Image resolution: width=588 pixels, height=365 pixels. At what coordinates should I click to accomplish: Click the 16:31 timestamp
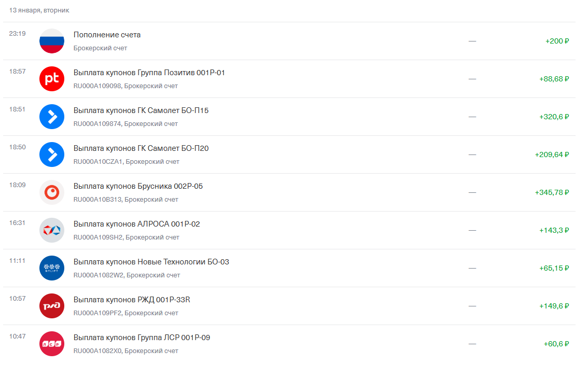tap(17, 223)
